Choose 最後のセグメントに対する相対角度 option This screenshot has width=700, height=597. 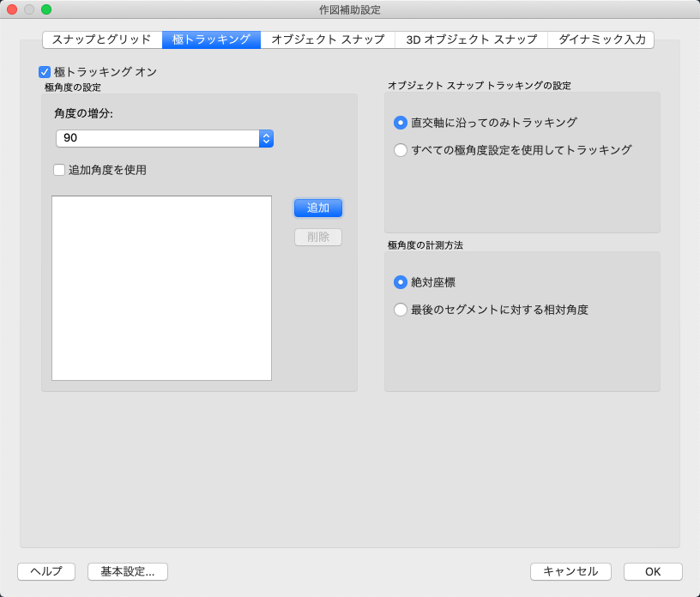[401, 310]
